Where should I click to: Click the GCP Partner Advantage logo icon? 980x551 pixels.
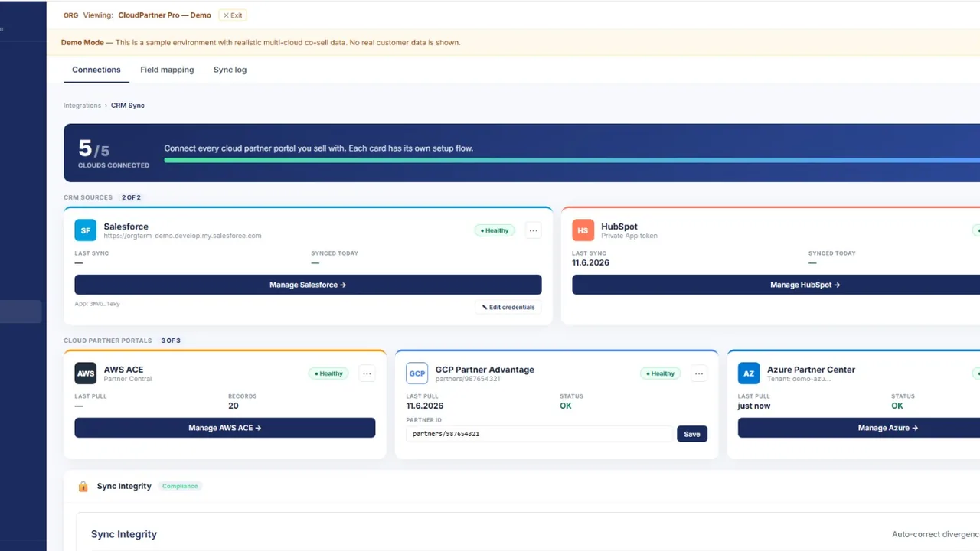(x=417, y=373)
